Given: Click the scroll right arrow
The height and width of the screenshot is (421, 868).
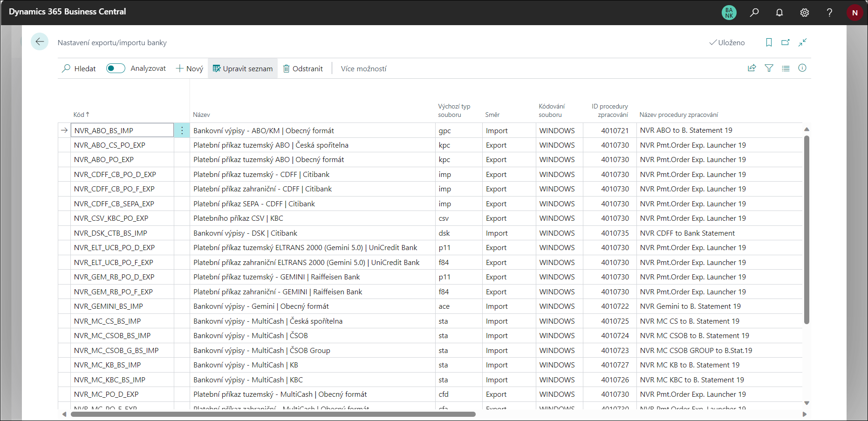Looking at the screenshot, I should coord(804,414).
